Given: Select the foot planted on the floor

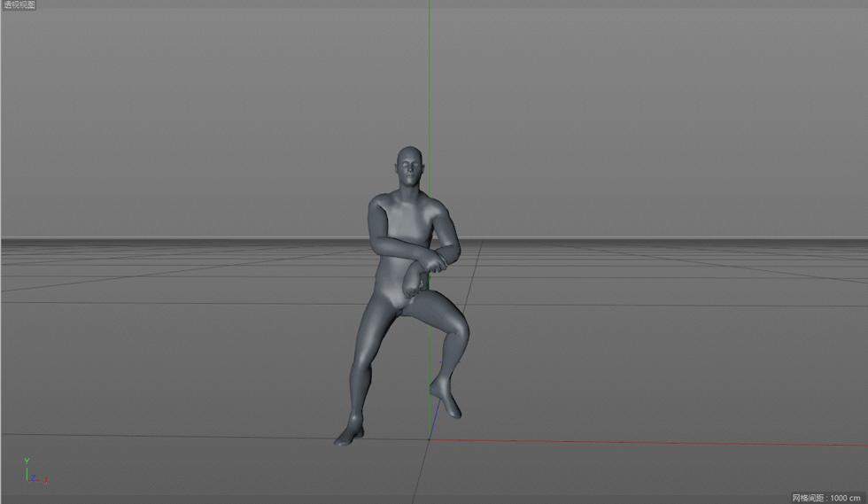Looking at the screenshot, I should click(347, 434).
